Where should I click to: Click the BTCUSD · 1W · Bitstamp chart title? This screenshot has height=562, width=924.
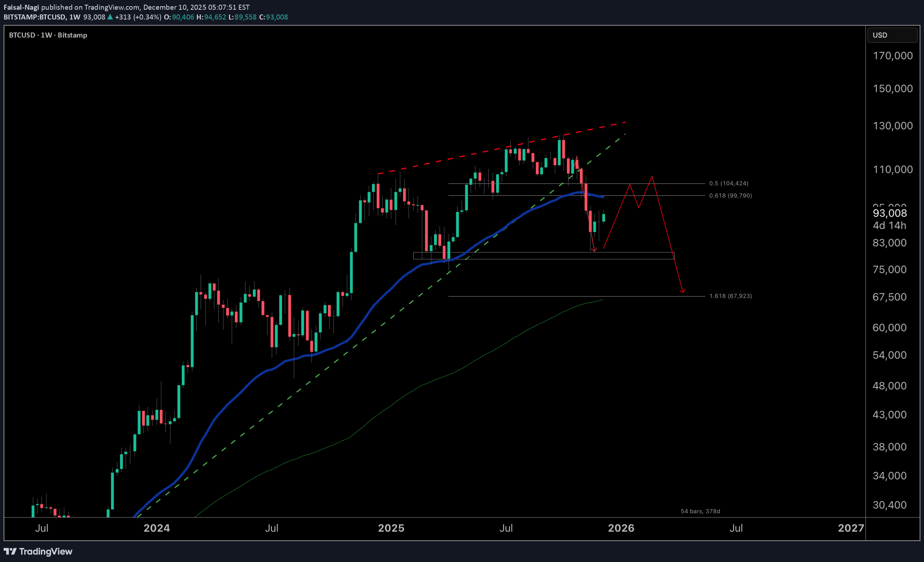(x=48, y=35)
